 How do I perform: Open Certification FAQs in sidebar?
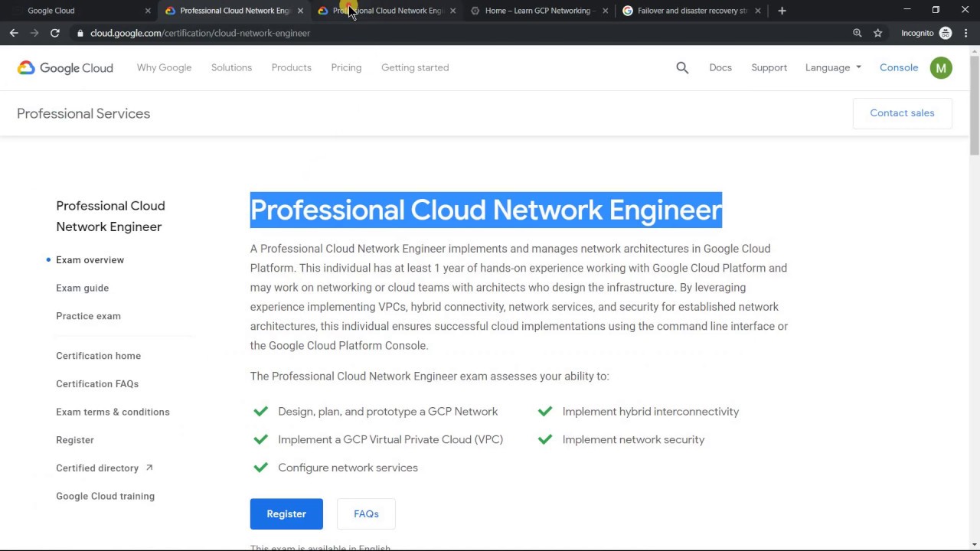(97, 384)
